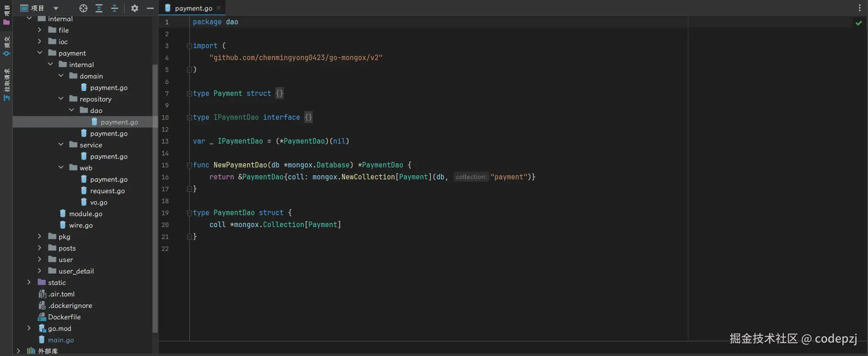Click the folded {} placeholder after interface

coord(308,117)
